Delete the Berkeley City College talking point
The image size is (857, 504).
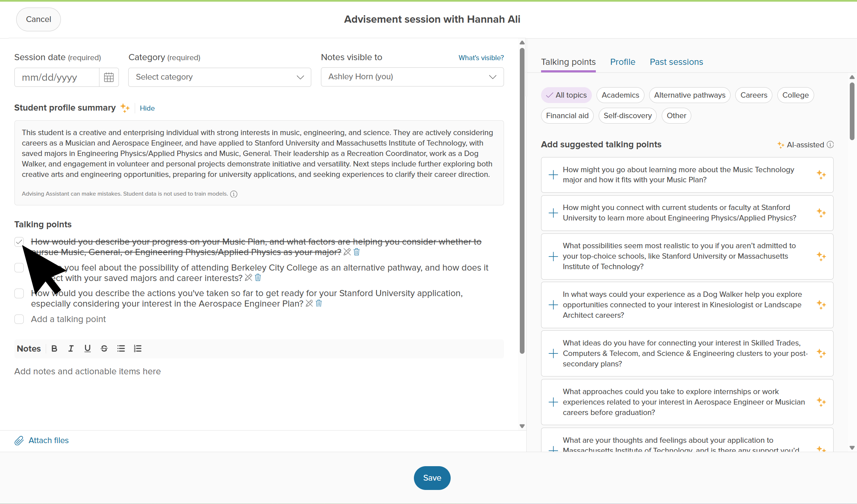point(258,278)
